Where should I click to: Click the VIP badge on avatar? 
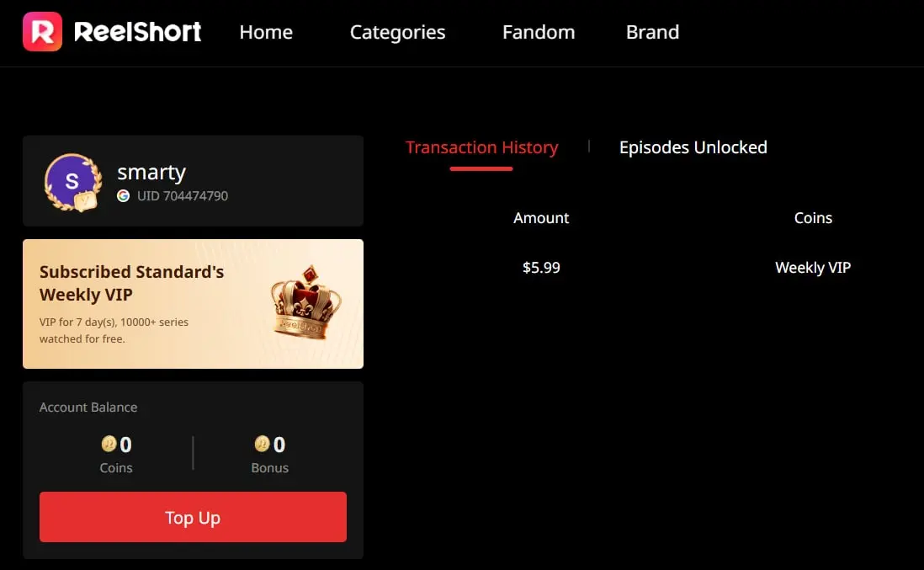(x=86, y=200)
